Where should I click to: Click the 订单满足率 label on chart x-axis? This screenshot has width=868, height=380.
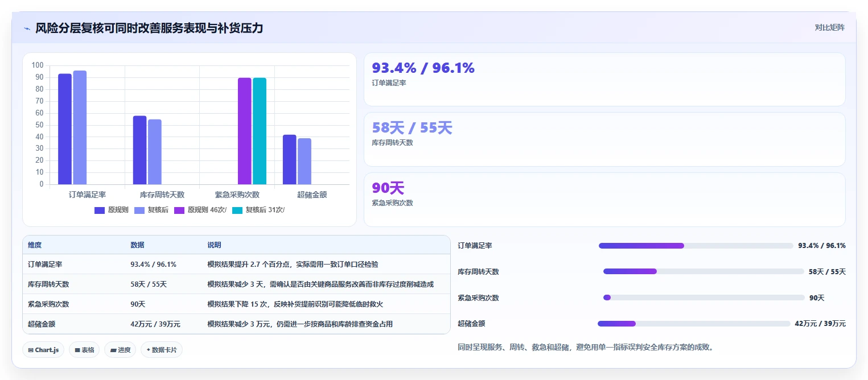tap(87, 195)
